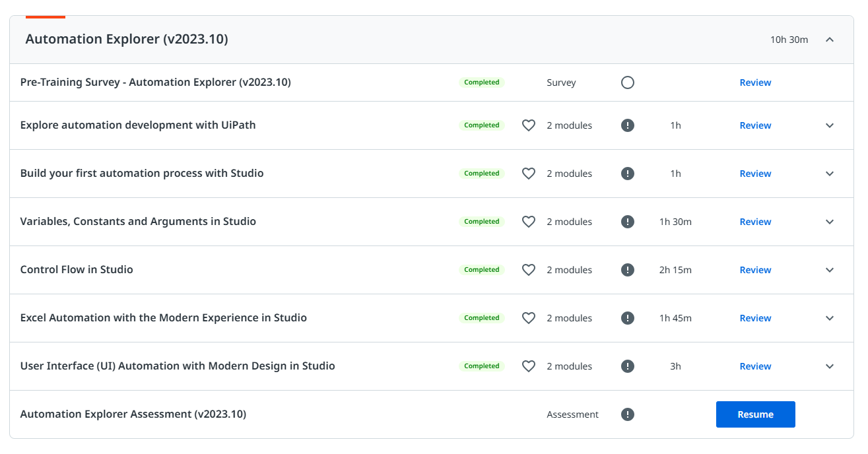Open 'Build your first automation process with Studio' title
Viewport: 868px width, 454px height.
(x=142, y=174)
